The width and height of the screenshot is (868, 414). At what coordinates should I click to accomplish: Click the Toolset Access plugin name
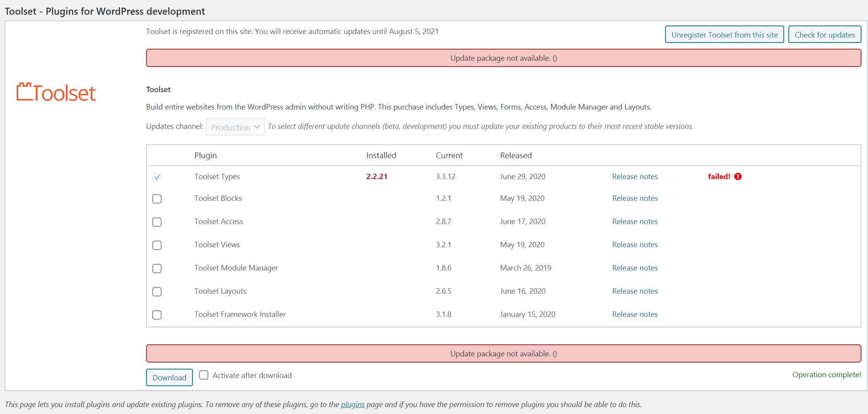218,221
